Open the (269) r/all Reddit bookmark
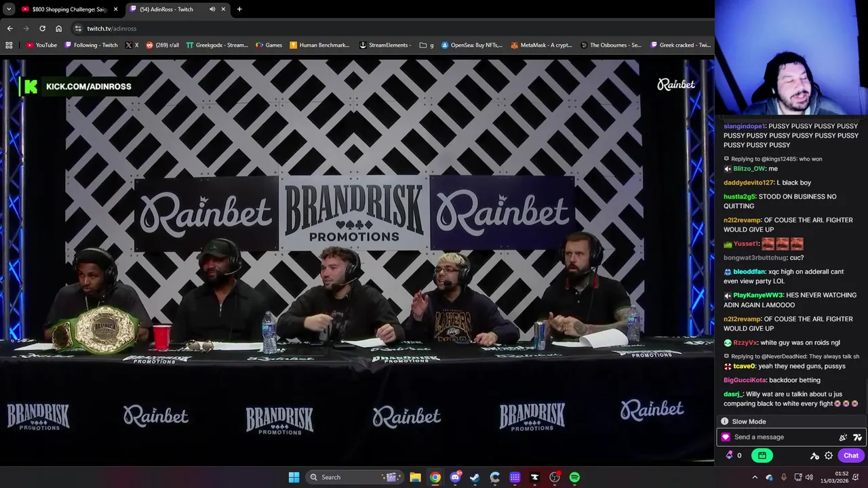 click(163, 45)
